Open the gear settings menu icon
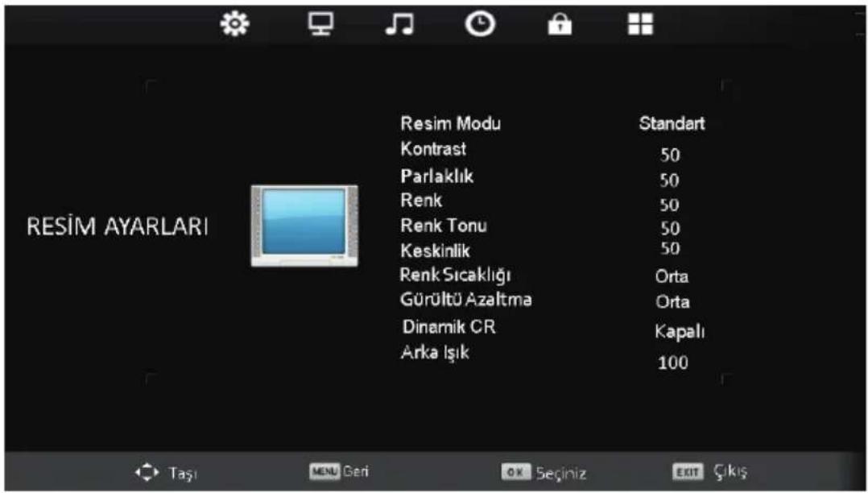The width and height of the screenshot is (868, 493). pyautogui.click(x=235, y=25)
